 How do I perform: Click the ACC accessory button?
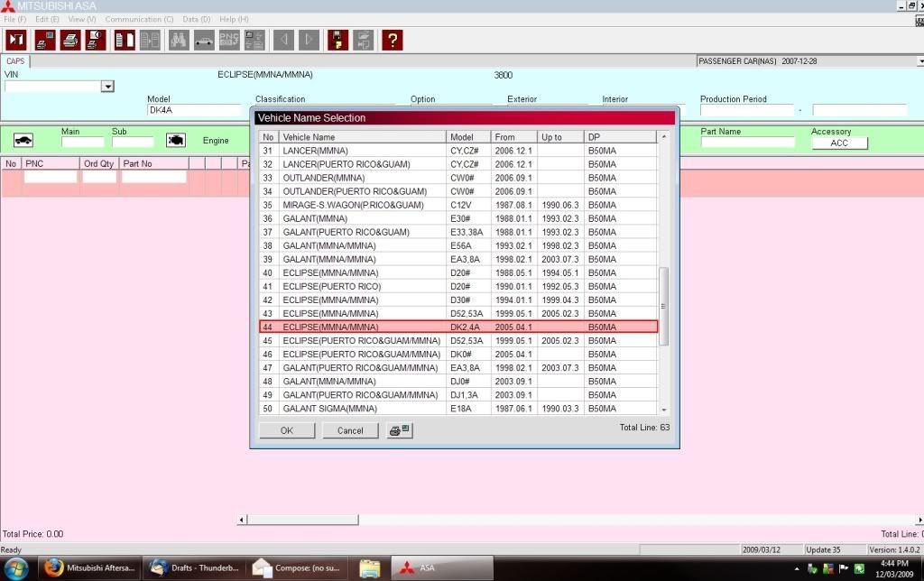(x=839, y=143)
